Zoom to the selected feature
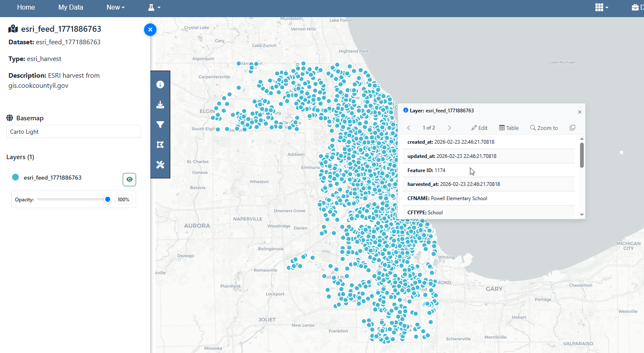This screenshot has height=353, width=644. click(x=544, y=128)
